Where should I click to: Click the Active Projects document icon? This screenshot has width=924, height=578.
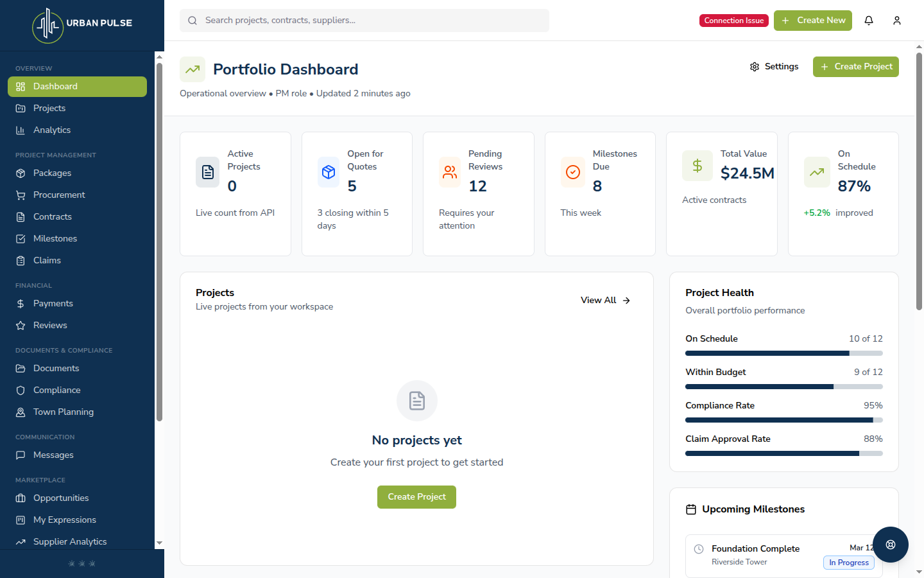point(208,172)
